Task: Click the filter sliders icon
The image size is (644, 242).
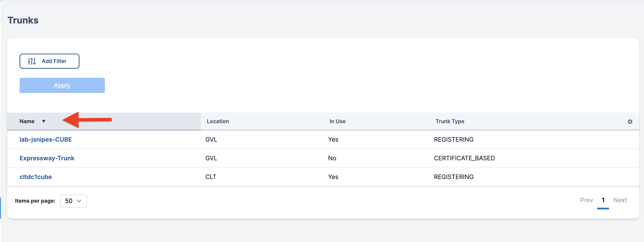Action: [32, 61]
